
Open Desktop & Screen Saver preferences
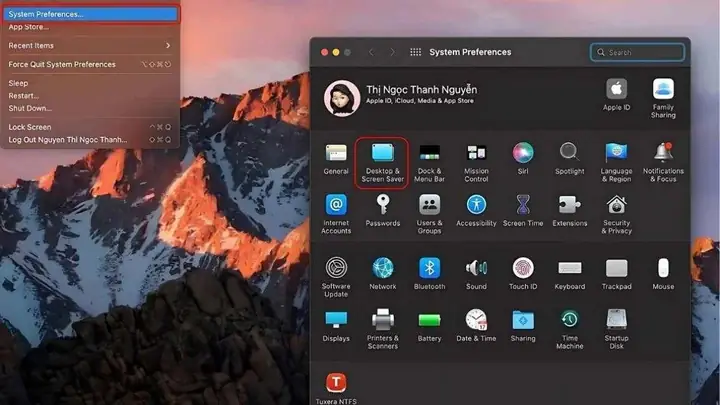pos(382,163)
